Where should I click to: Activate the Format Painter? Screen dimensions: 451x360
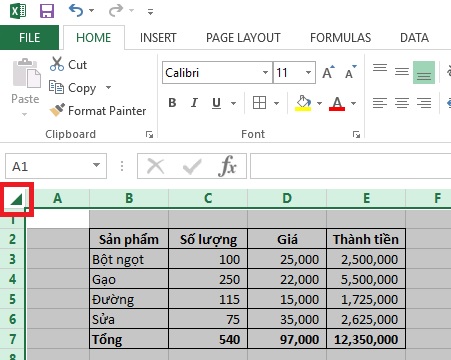pyautogui.click(x=98, y=111)
